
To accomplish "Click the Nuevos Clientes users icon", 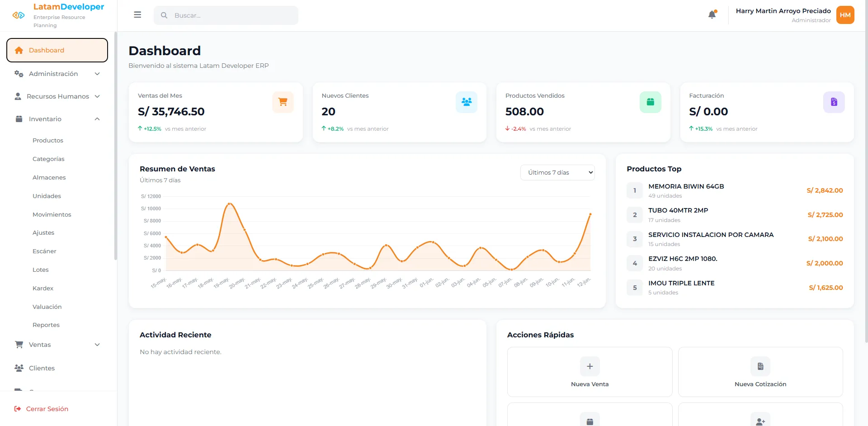I will (467, 102).
